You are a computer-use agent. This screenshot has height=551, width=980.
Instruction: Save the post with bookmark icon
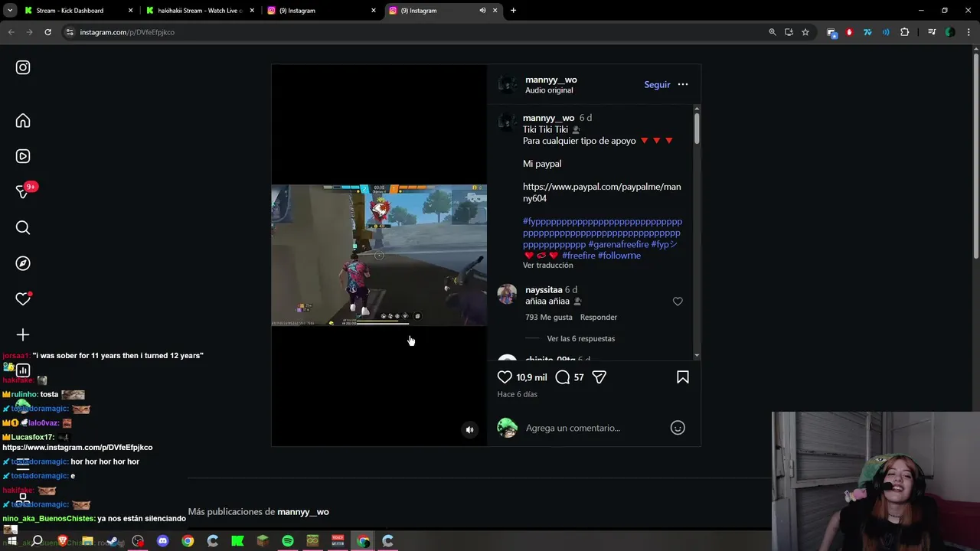(x=683, y=377)
